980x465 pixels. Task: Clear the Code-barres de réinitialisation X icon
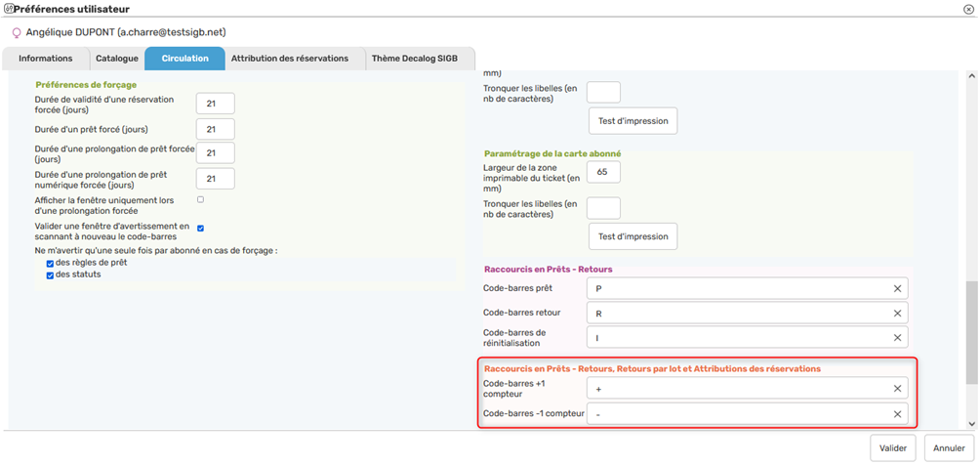(x=897, y=338)
